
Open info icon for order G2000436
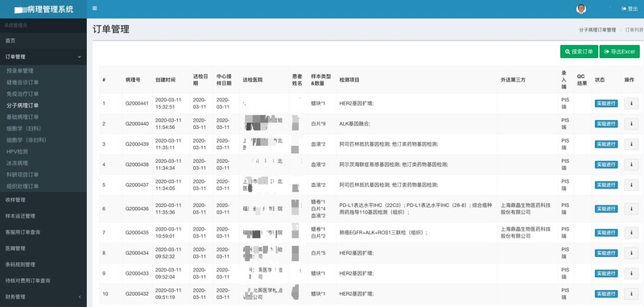[631, 209]
